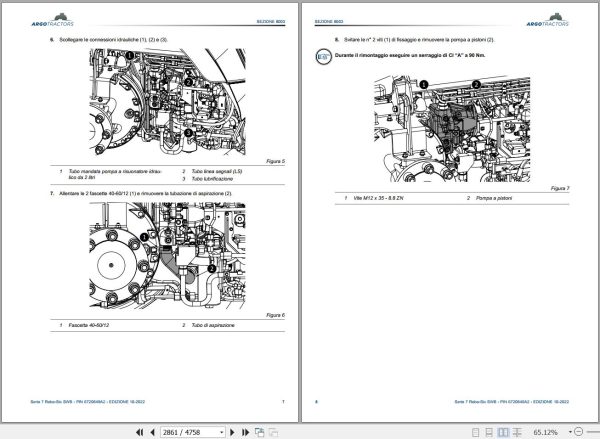
Task: Click the 'Figura 6' caption
Action: pyautogui.click(x=276, y=315)
